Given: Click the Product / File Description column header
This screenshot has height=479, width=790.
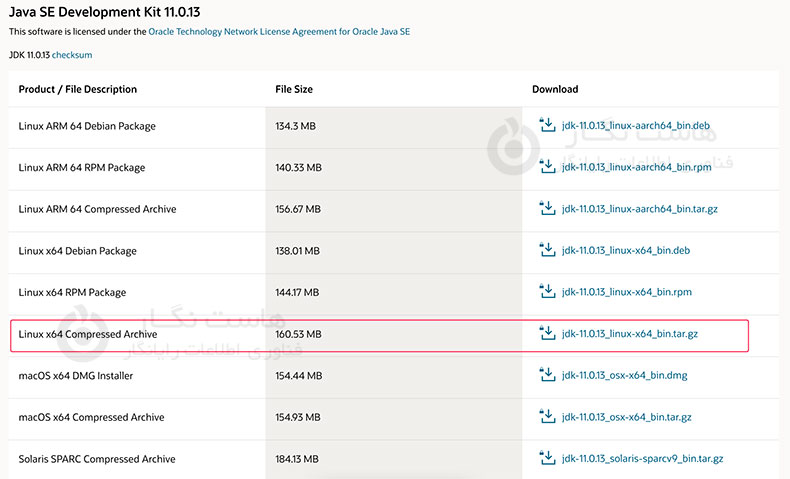Looking at the screenshot, I should 78,89.
